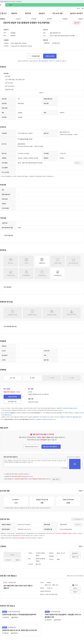Switch to the 복리후생 tab
This screenshot has height=644, width=84.
click(49, 19)
